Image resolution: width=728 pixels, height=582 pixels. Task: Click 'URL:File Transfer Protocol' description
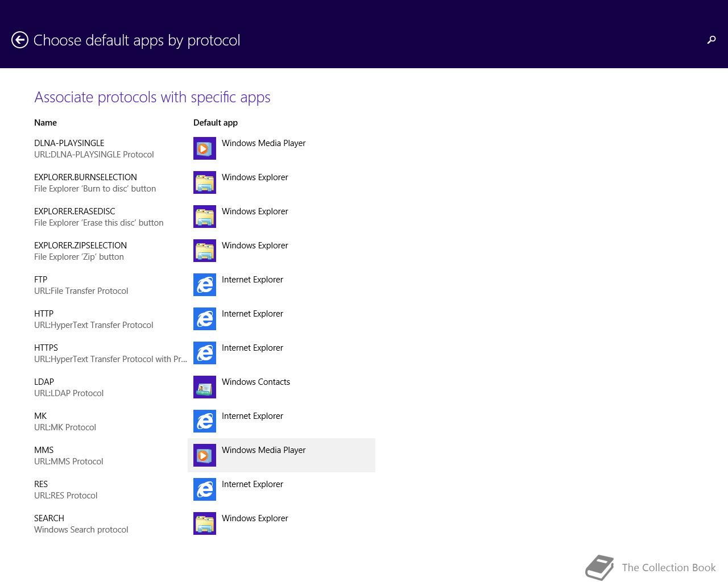[x=81, y=291]
